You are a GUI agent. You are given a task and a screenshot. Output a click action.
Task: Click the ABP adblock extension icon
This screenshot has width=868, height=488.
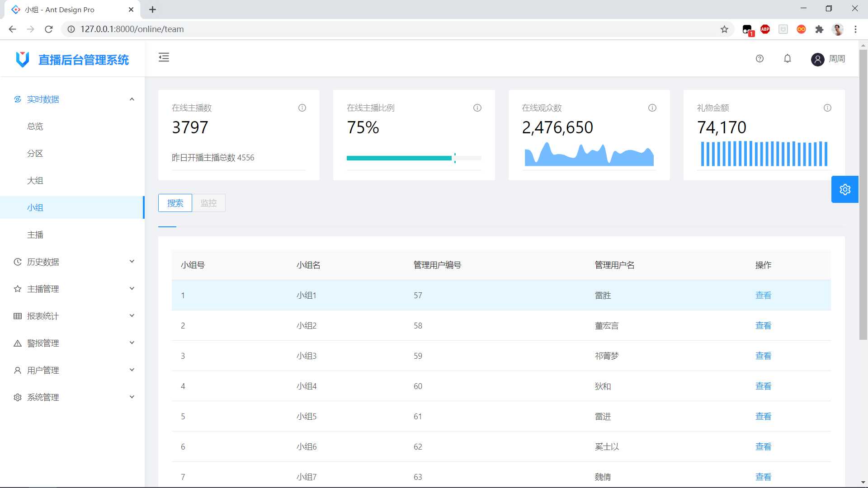point(765,29)
